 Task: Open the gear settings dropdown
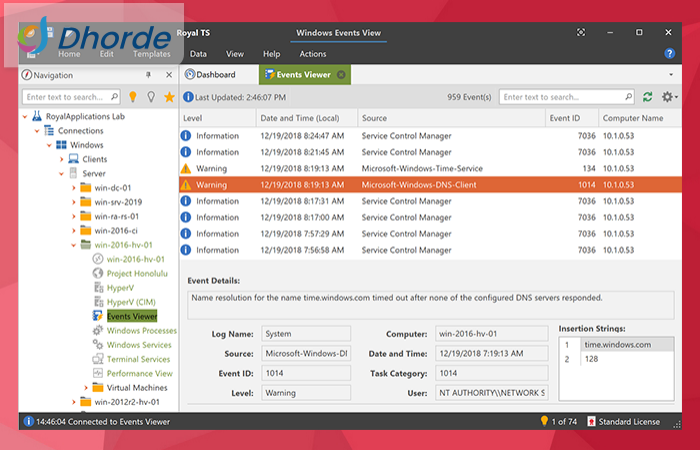[x=669, y=97]
